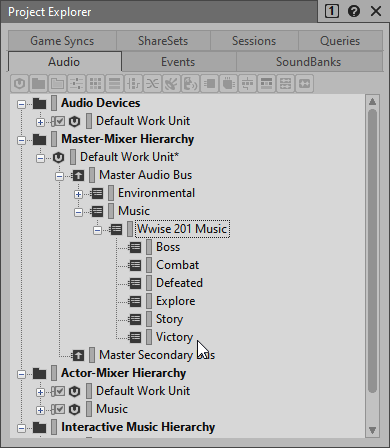The height and width of the screenshot is (448, 390).
Task: Click the new Random Container toolbar icon
Action: 96,83
